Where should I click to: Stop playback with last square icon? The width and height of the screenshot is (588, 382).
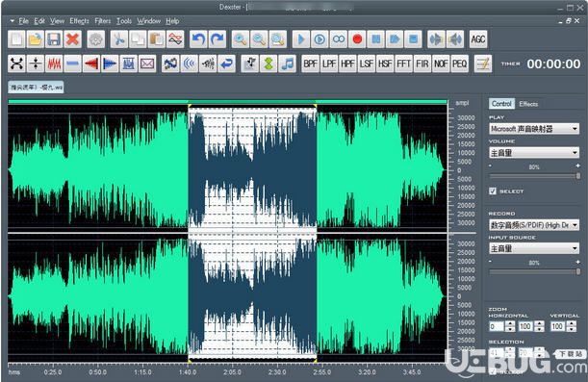point(413,39)
